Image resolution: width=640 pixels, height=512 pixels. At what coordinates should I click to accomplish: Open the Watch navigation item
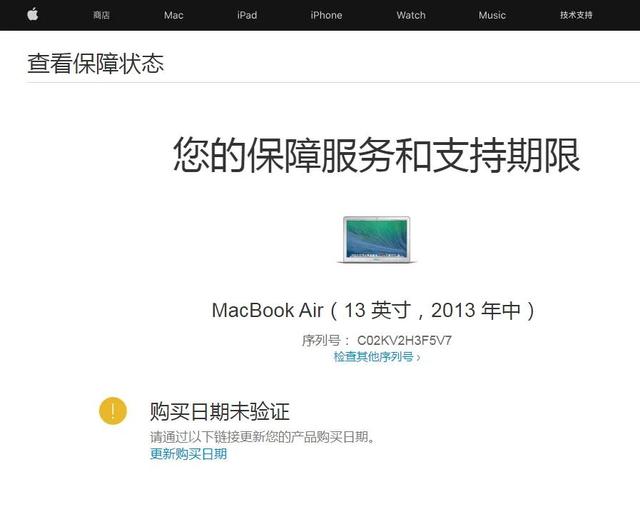(x=411, y=15)
